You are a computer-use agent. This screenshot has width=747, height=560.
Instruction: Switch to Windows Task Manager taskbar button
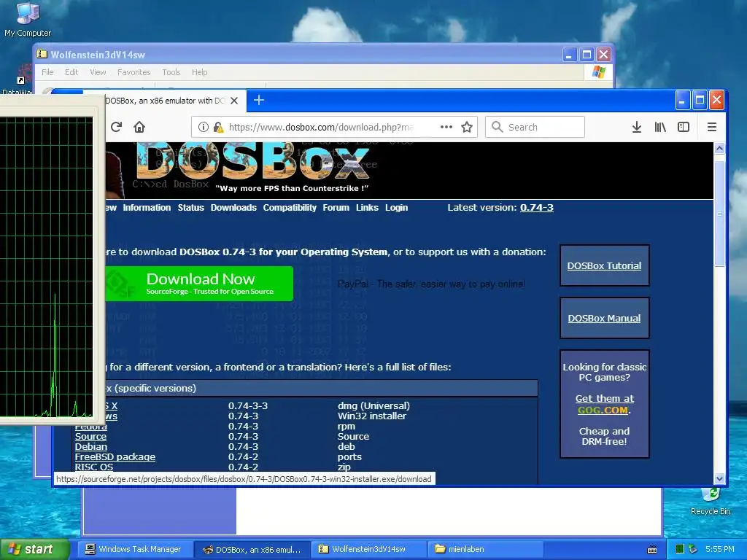tap(134, 549)
